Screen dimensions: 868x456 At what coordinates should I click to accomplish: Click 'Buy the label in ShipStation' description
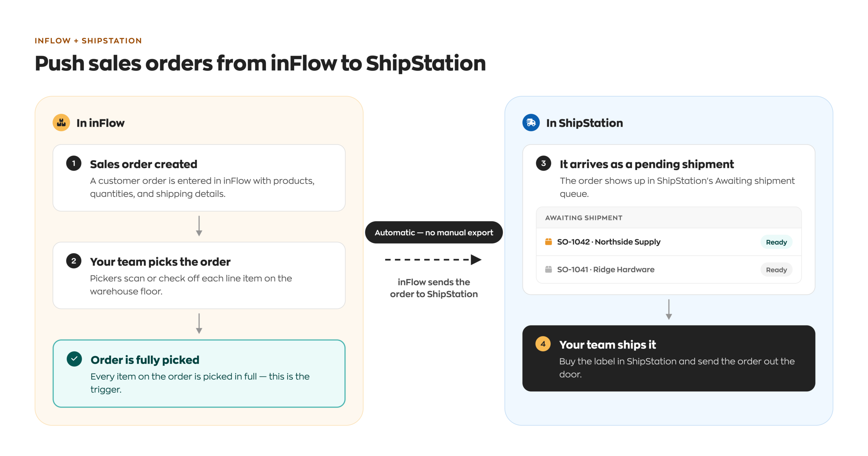[x=677, y=368]
